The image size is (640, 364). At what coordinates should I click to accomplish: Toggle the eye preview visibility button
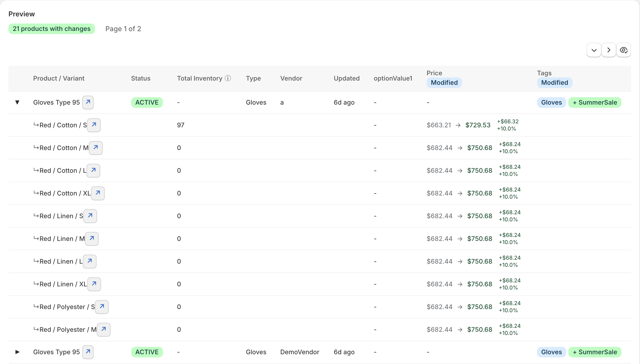pyautogui.click(x=624, y=50)
